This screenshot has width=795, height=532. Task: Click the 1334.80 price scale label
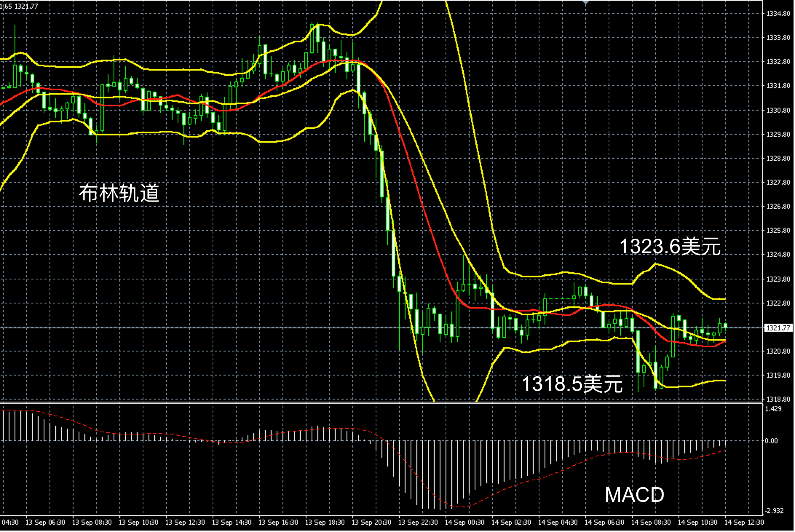778,14
